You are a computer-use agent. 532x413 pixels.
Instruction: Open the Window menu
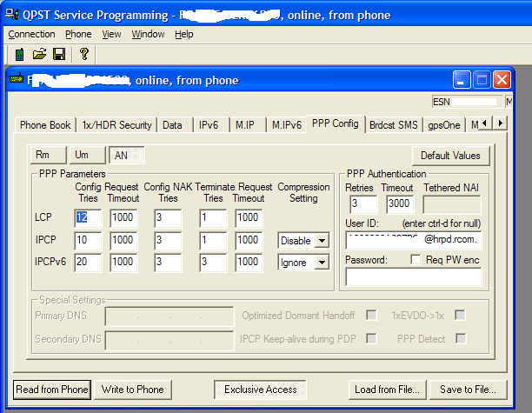point(148,34)
